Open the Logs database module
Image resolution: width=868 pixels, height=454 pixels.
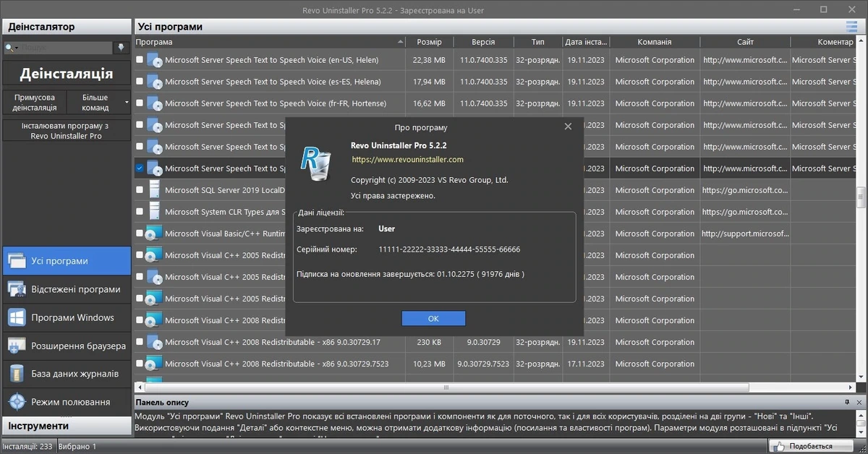67,374
